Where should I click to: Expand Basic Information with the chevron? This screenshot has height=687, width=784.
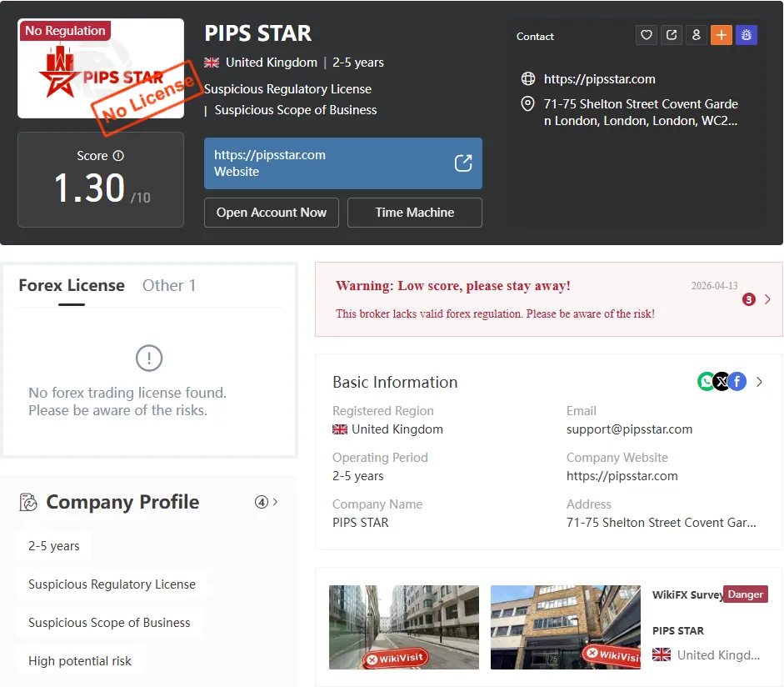[x=760, y=382]
